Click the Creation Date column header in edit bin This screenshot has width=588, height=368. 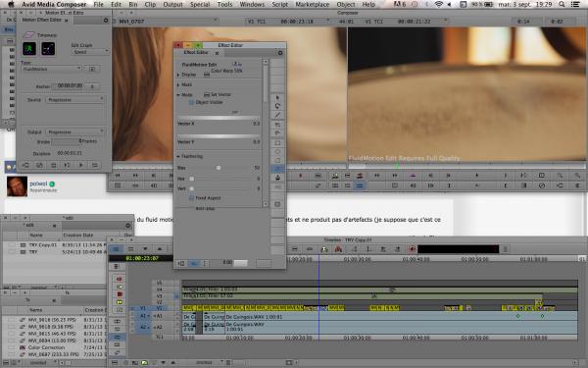[x=78, y=236]
